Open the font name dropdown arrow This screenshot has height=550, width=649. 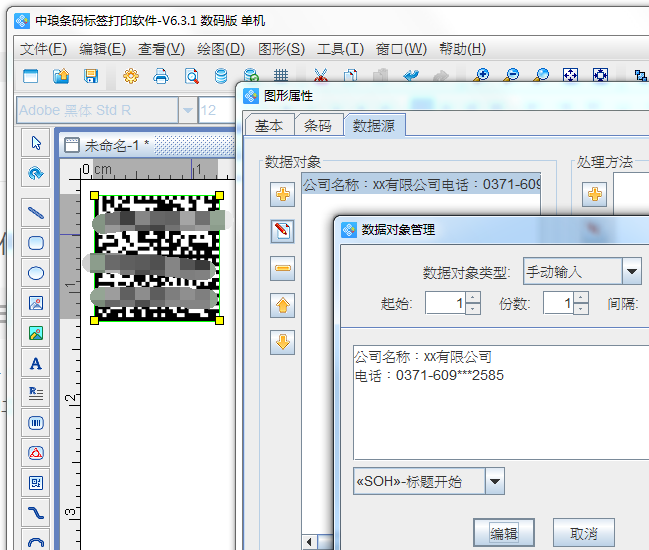click(x=188, y=110)
